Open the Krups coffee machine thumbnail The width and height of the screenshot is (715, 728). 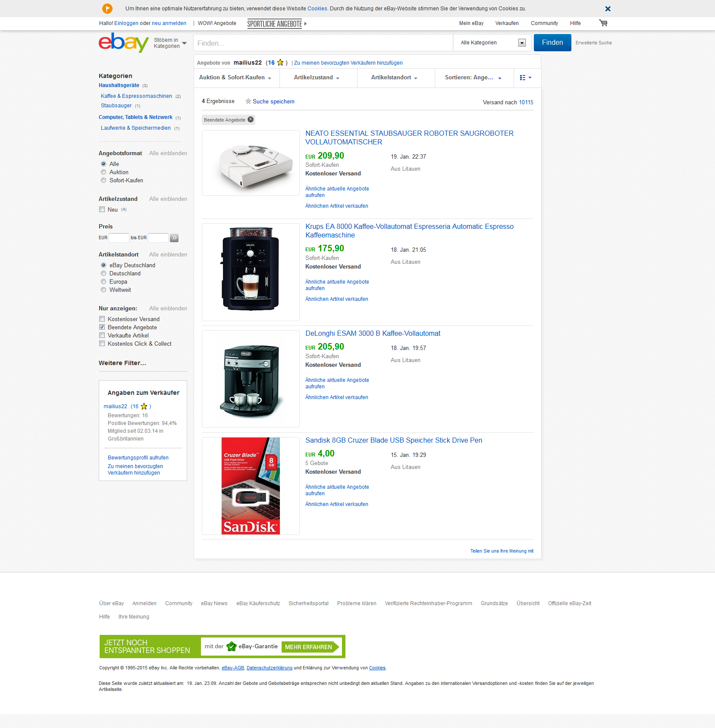click(251, 272)
